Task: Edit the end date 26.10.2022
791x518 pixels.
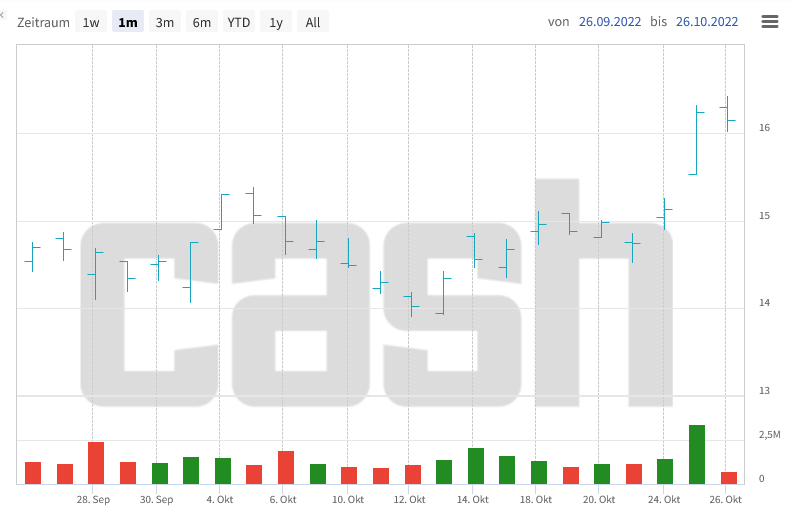Action: pyautogui.click(x=707, y=22)
